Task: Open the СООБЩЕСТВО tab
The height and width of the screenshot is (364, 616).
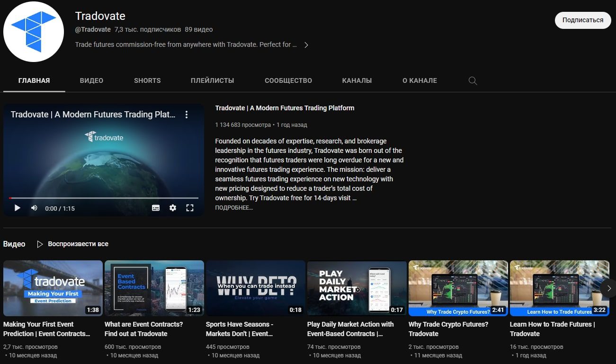Action: 288,80
